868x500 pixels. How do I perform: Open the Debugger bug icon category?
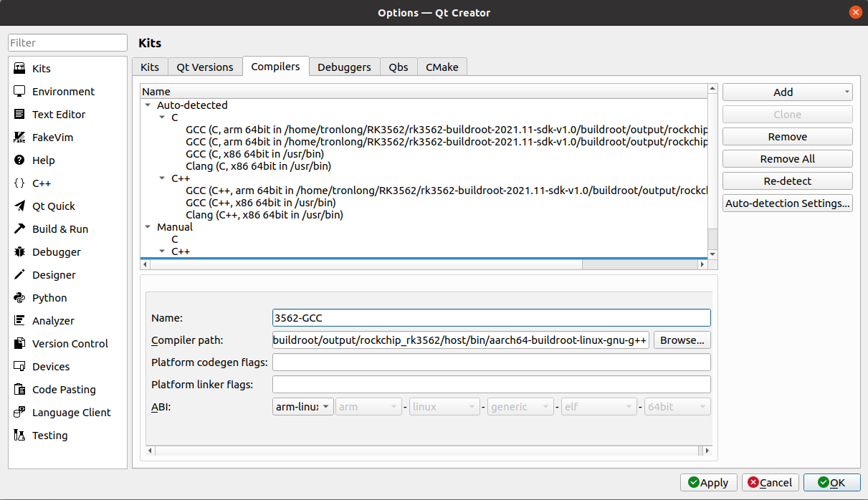point(19,252)
